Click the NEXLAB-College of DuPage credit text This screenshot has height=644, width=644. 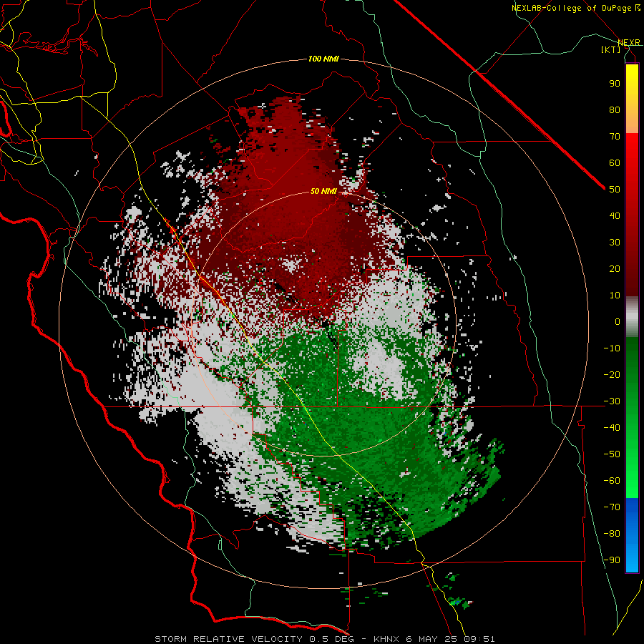pyautogui.click(x=571, y=8)
